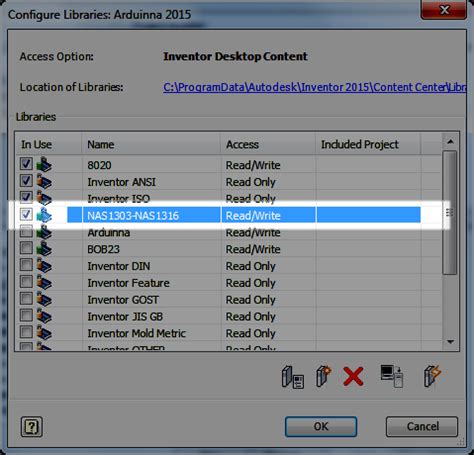Click the library icon in NAS1303-NAS1316 row
This screenshot has width=474, height=455.
[44, 215]
